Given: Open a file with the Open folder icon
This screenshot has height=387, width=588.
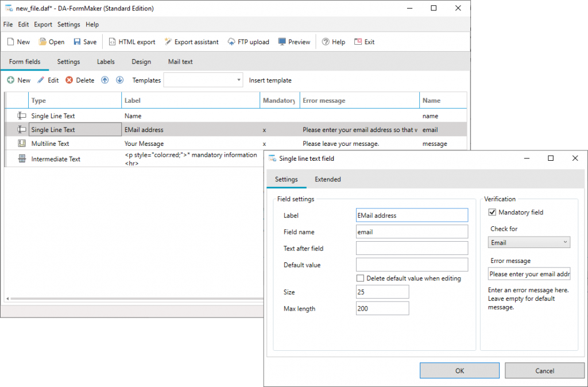Looking at the screenshot, I should tap(42, 41).
